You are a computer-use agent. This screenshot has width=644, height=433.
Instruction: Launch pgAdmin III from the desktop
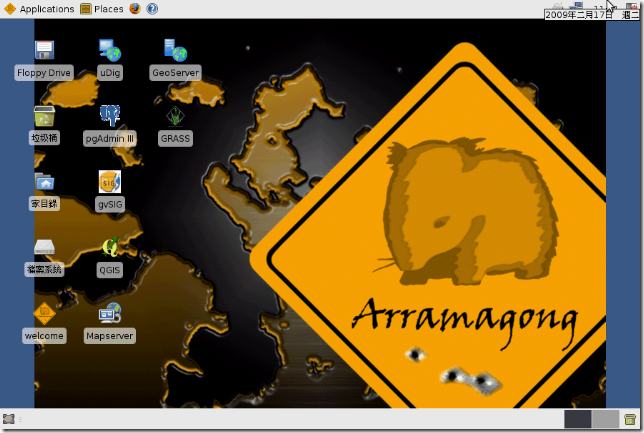(110, 116)
